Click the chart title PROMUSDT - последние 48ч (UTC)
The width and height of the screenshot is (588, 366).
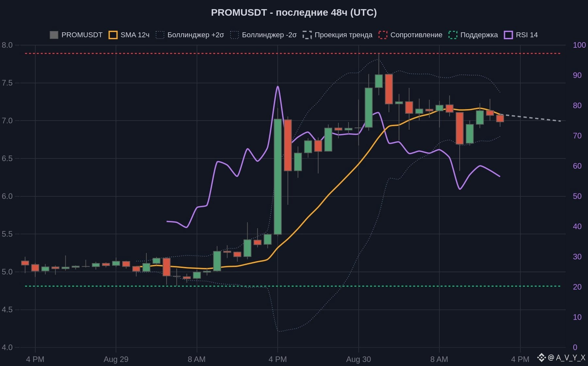[294, 12]
